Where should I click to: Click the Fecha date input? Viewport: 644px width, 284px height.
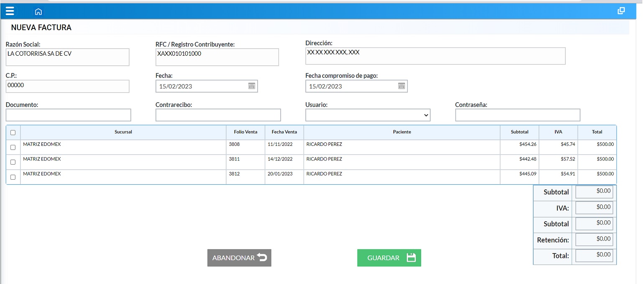coord(207,86)
